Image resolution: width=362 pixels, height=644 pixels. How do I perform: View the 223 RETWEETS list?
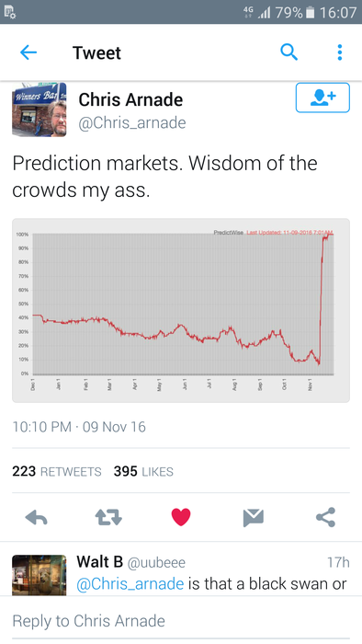(x=57, y=471)
